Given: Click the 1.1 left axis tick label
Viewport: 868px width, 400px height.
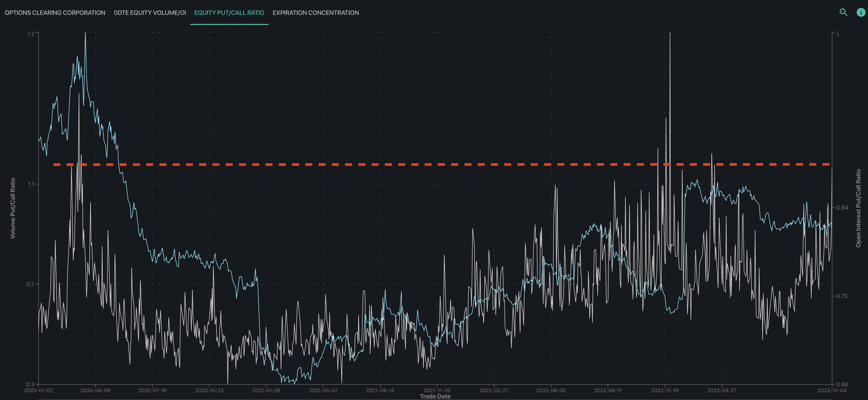Looking at the screenshot, I should [31, 184].
